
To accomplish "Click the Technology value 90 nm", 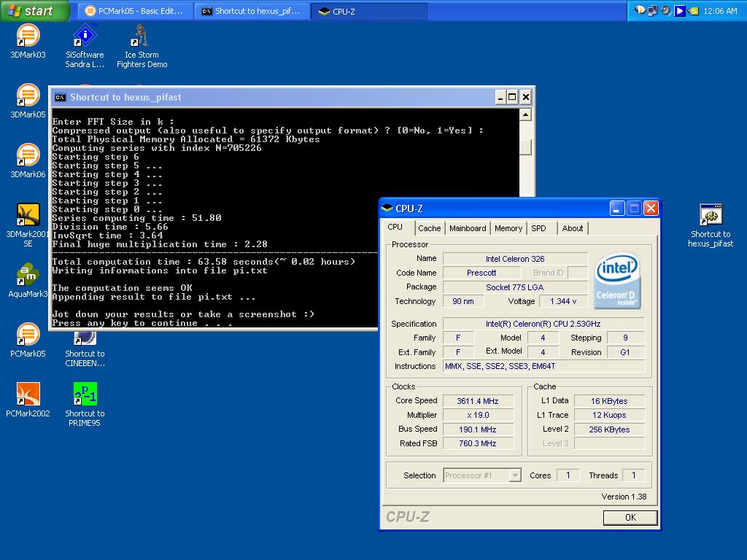I will point(463,301).
